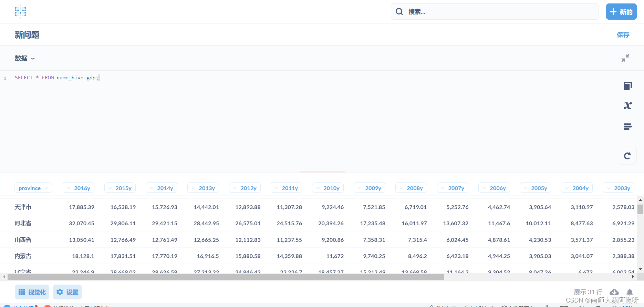Open the variables x icon
644x307 pixels.
(x=627, y=106)
